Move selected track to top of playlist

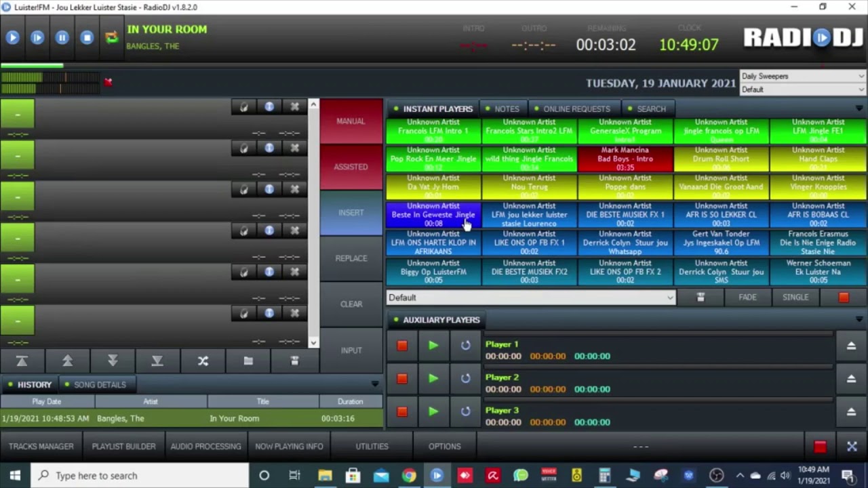22,361
